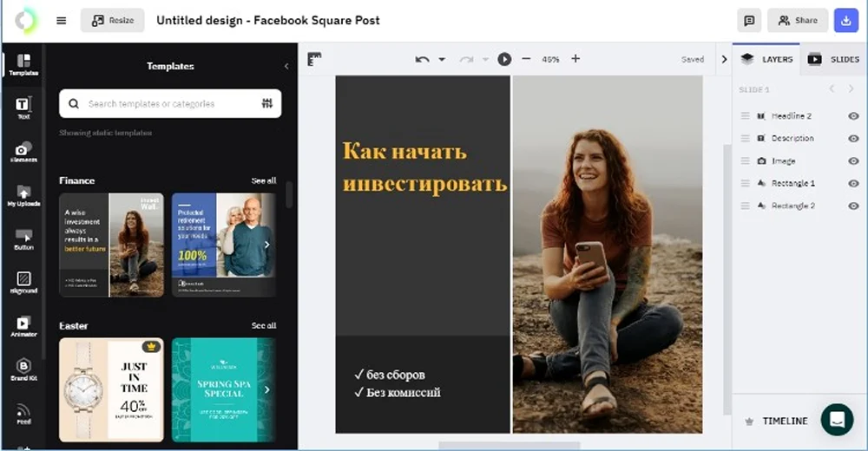The height and width of the screenshot is (451, 868).
Task: Open the Brand Kit panel
Action: [23, 369]
